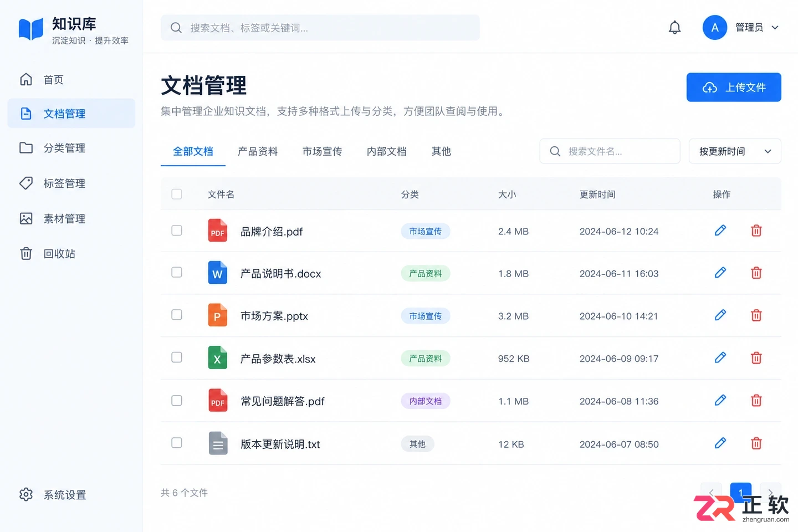Check the box for 产品参数表.xlsx

[177, 357]
